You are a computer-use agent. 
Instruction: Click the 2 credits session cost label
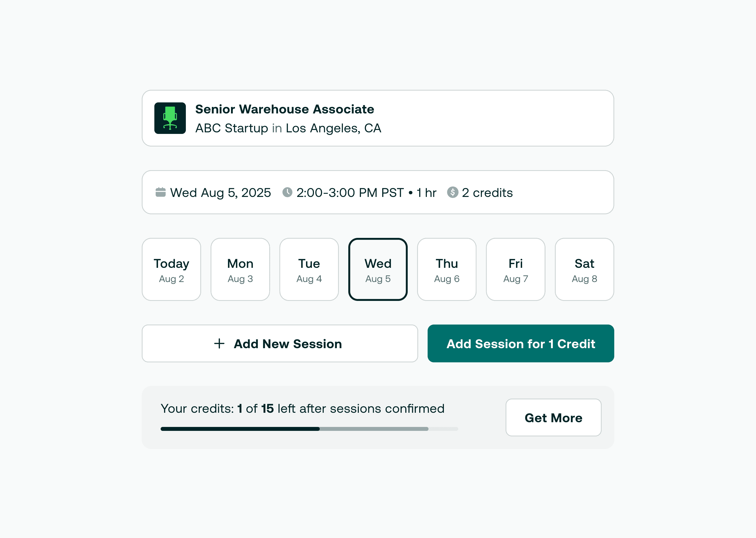click(487, 192)
